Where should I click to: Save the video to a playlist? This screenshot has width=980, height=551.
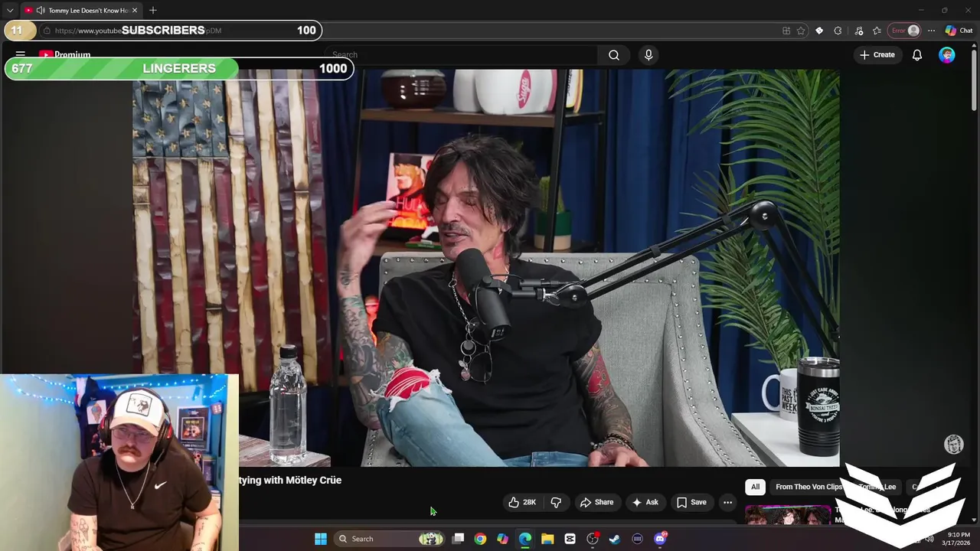pos(691,502)
